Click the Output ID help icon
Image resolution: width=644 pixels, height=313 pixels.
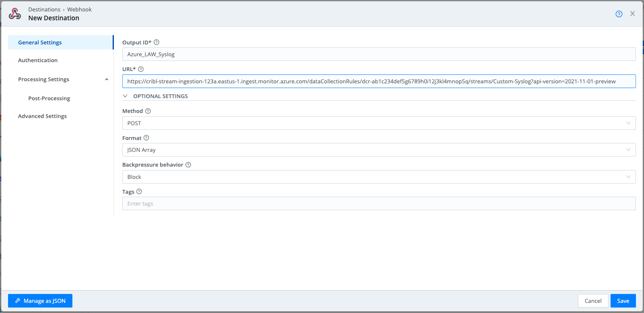(156, 42)
